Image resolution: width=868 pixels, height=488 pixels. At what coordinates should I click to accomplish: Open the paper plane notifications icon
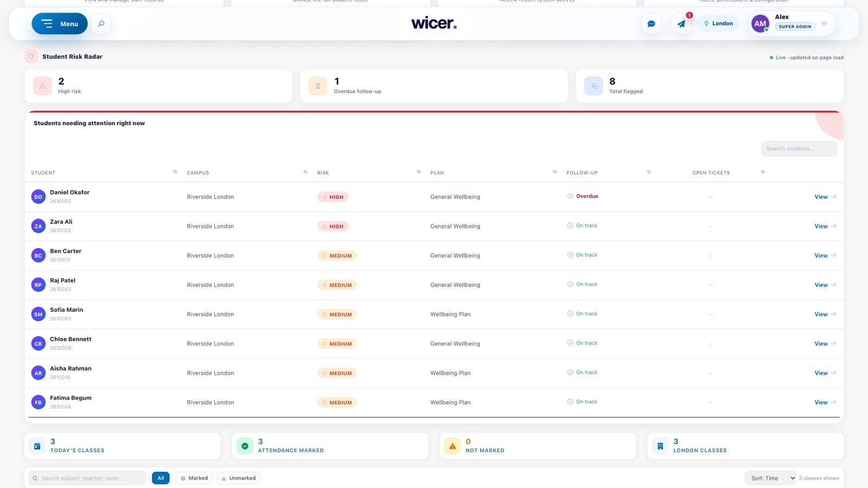pos(681,24)
